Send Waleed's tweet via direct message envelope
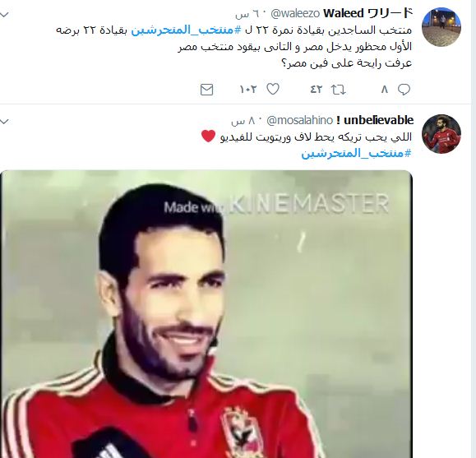Screen dimensions: 476x458 pos(206,90)
